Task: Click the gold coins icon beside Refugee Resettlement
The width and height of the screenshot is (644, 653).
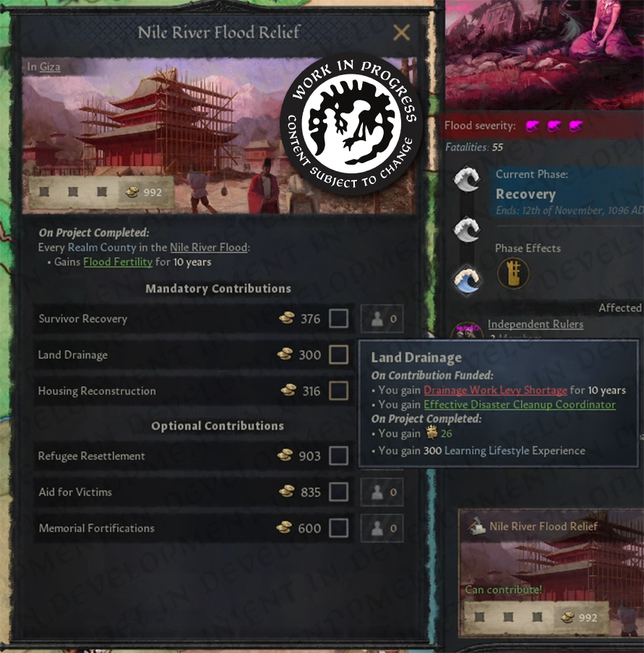Action: coord(285,456)
